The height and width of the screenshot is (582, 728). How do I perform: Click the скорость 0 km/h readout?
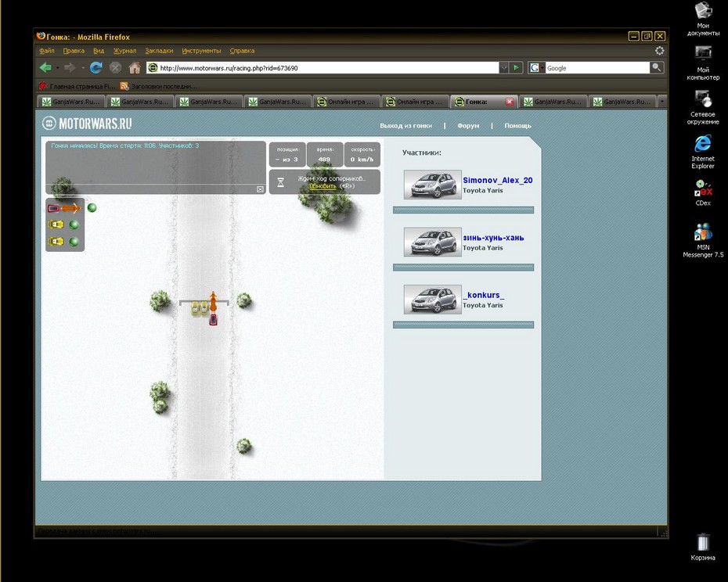click(362, 155)
